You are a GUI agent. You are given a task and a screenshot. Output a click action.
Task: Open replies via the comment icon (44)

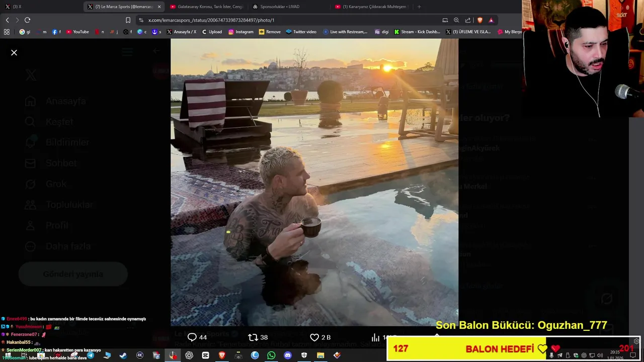[192, 337]
